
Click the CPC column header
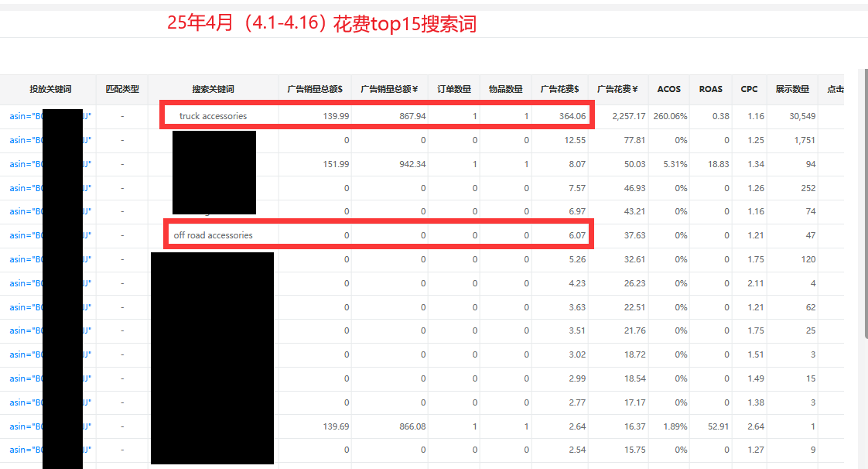[749, 89]
